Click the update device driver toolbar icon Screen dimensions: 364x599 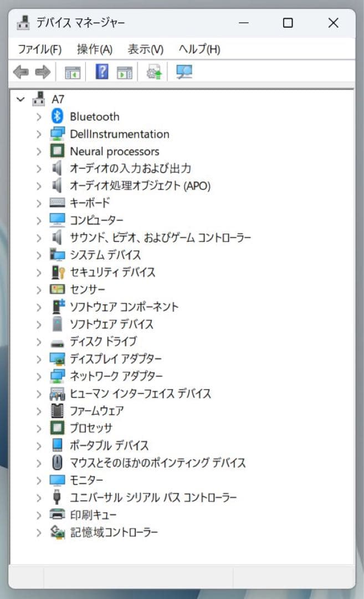[154, 72]
